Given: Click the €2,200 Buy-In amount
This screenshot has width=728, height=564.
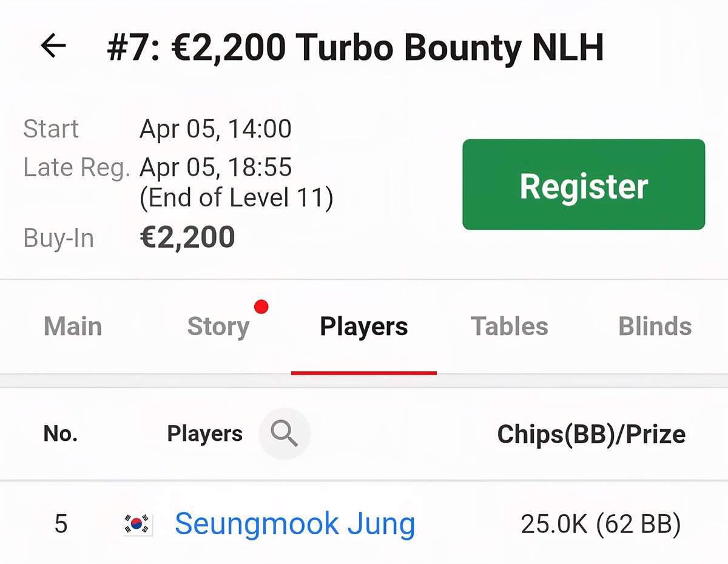Looking at the screenshot, I should [187, 237].
